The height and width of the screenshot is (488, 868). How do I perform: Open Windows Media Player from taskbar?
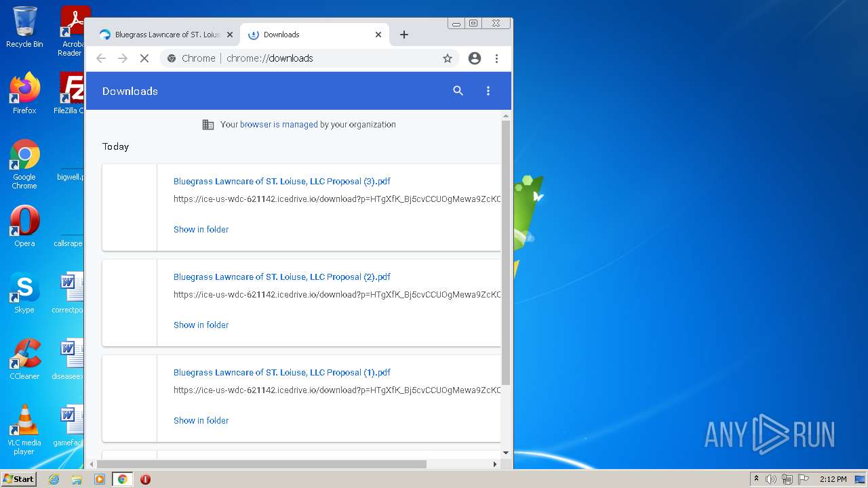100,479
